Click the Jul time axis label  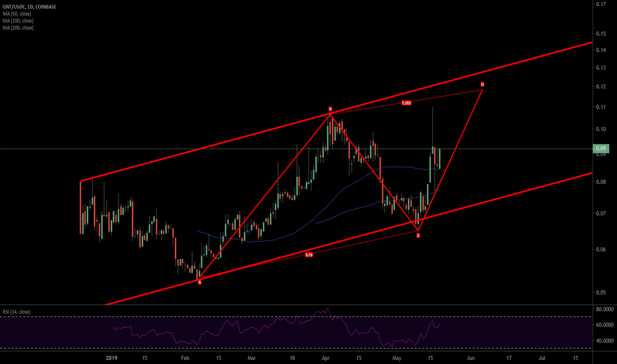[542, 358]
